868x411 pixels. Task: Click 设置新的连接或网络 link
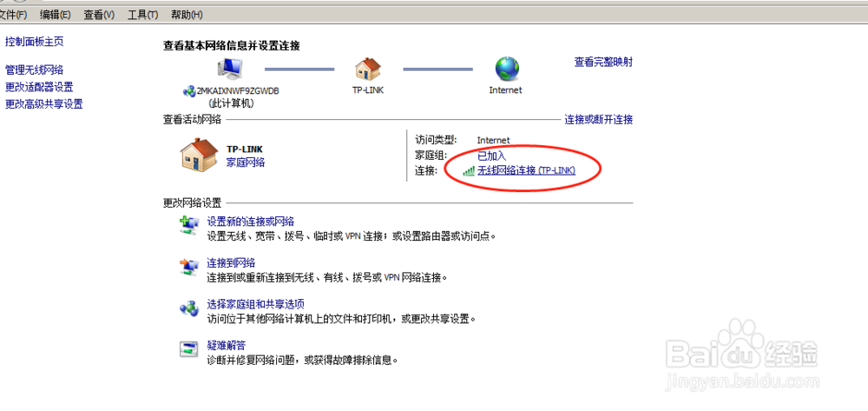[x=250, y=222]
